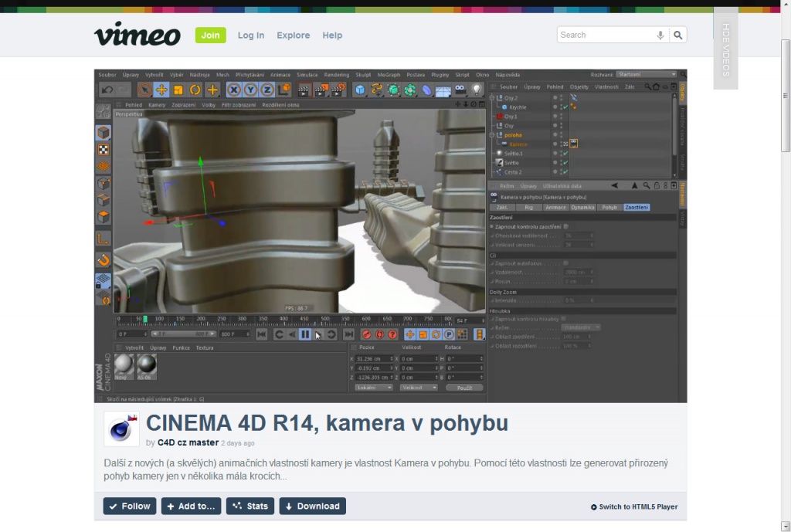This screenshot has height=532, width=791.
Task: Open the Režim standardní dropdown
Action: coord(581,327)
